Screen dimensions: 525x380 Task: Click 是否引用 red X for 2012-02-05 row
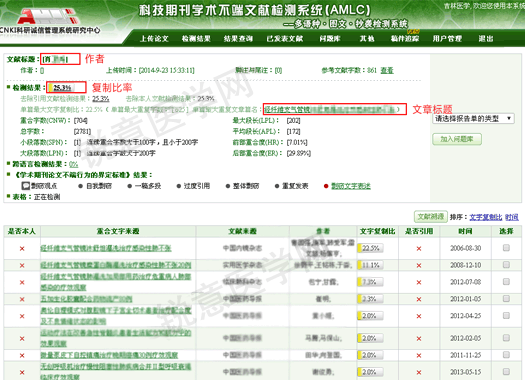tap(419, 338)
